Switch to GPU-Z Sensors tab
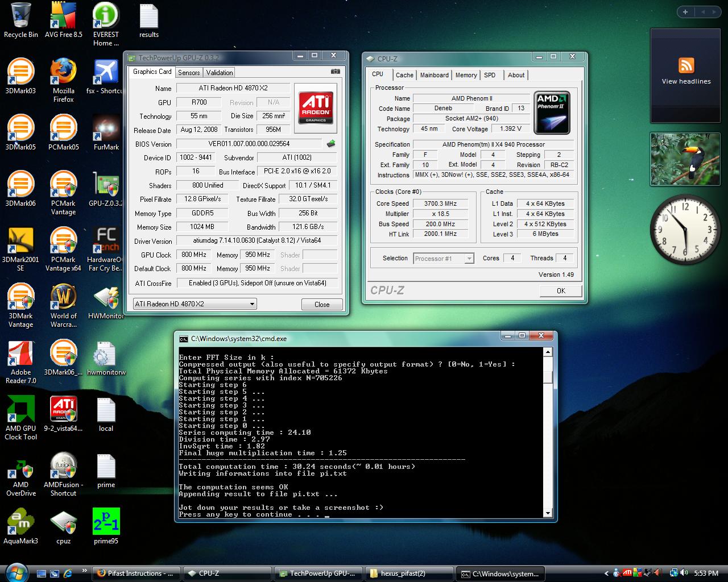 click(x=189, y=73)
